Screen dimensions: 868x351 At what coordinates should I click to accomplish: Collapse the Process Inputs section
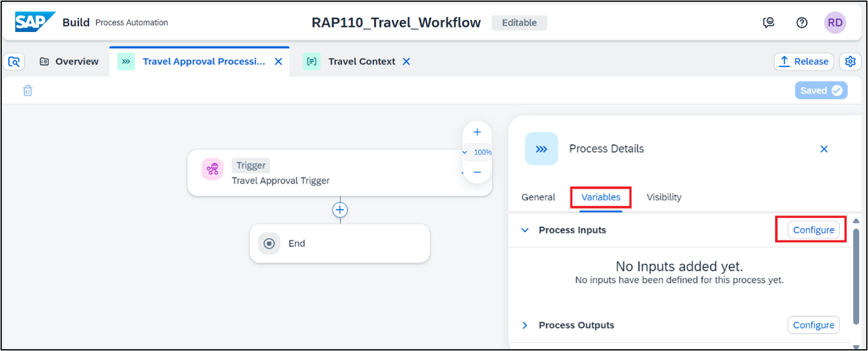tap(525, 230)
